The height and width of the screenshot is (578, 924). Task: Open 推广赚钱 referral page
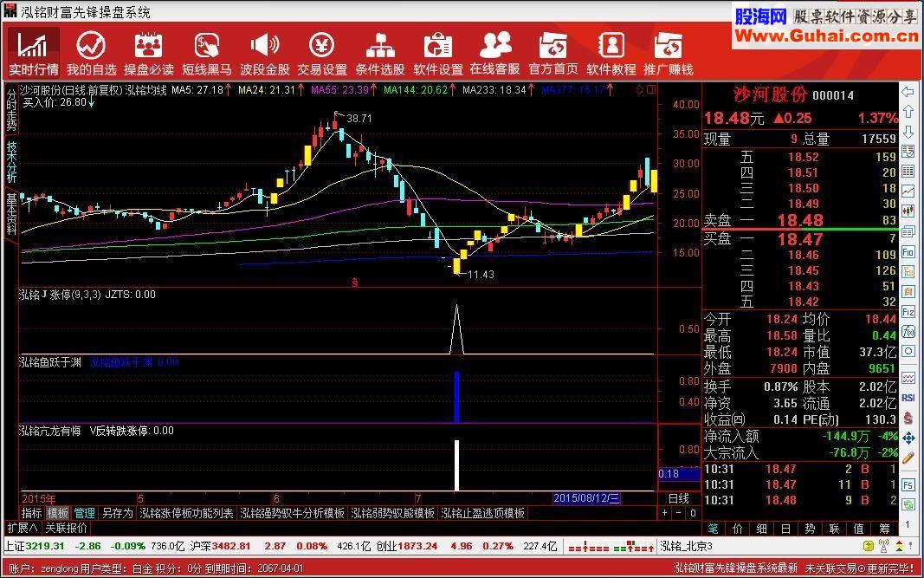pos(669,52)
